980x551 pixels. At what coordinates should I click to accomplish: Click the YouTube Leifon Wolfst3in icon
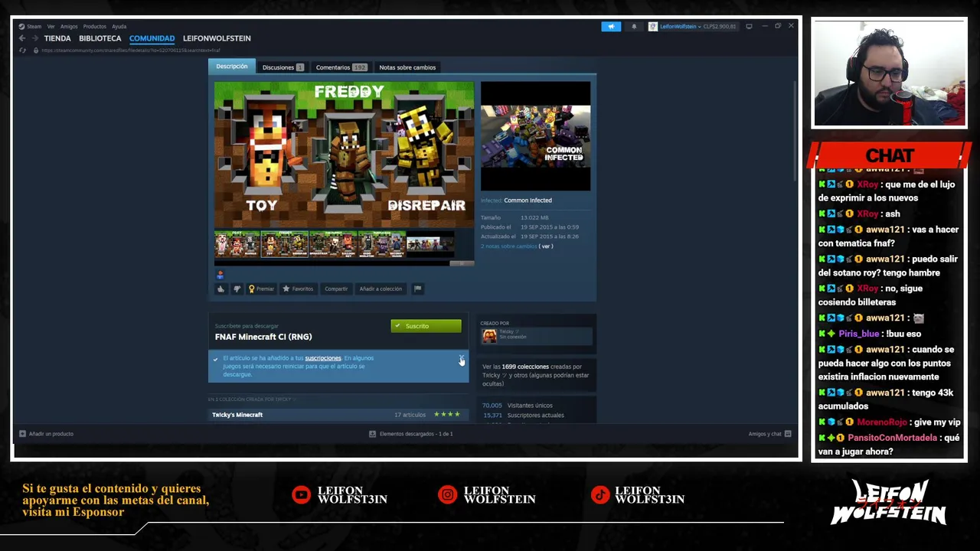point(301,495)
